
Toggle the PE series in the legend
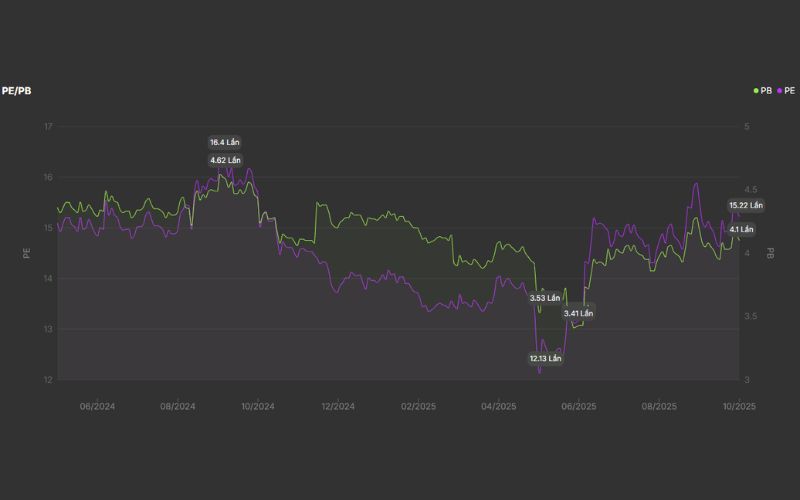[x=787, y=90]
